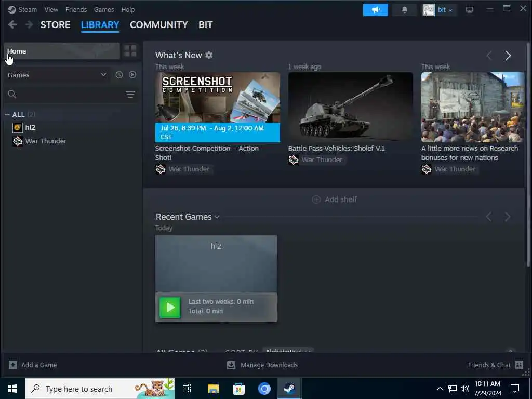Viewport: 532px width, 399px height.
Task: Click War Thunder tag under Research bonuses
Action: coord(449,169)
